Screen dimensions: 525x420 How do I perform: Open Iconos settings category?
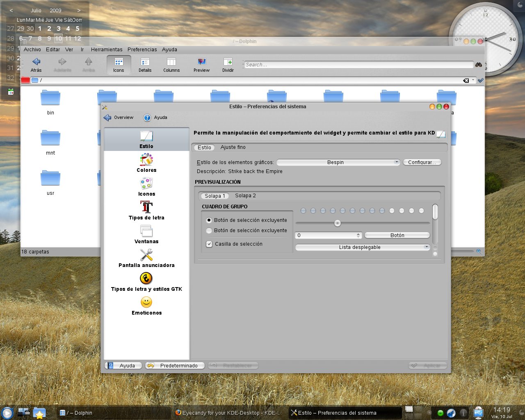[x=146, y=187]
